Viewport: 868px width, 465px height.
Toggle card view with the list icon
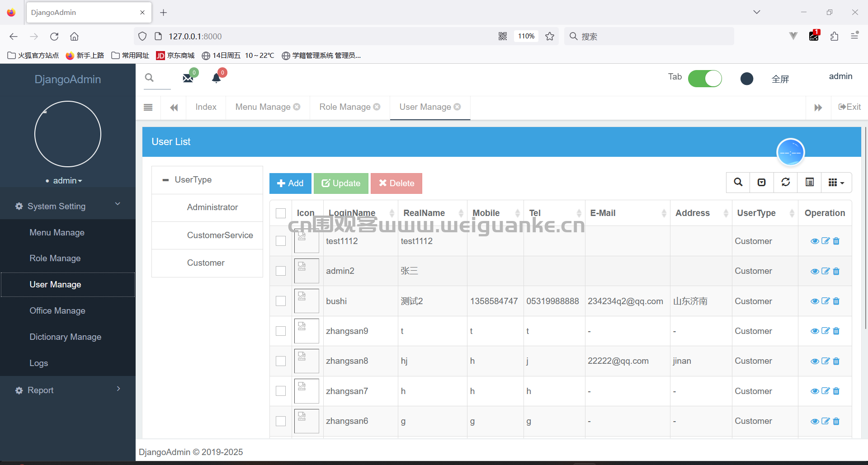coord(810,182)
